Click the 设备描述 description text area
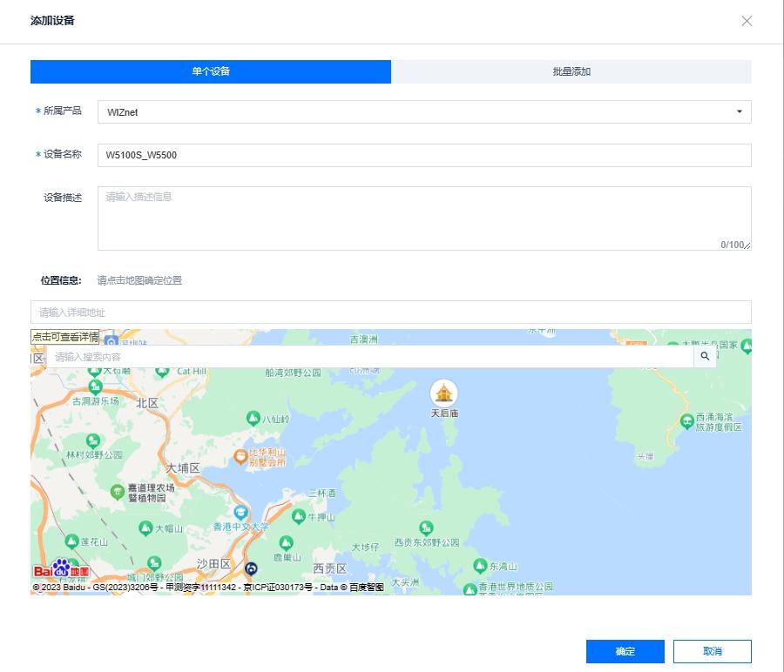 [423, 218]
